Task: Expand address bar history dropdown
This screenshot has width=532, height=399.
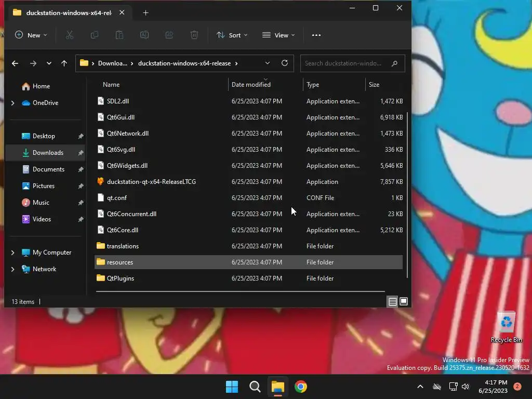Action: pos(268,63)
